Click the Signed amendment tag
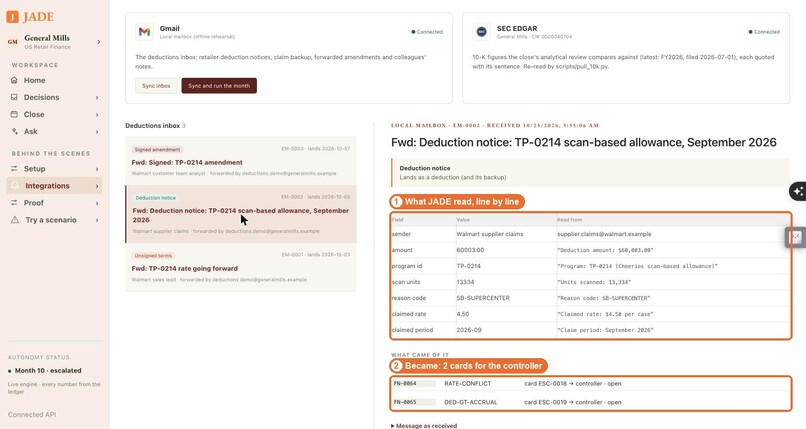Screen dimensions: 806x429 (157, 150)
